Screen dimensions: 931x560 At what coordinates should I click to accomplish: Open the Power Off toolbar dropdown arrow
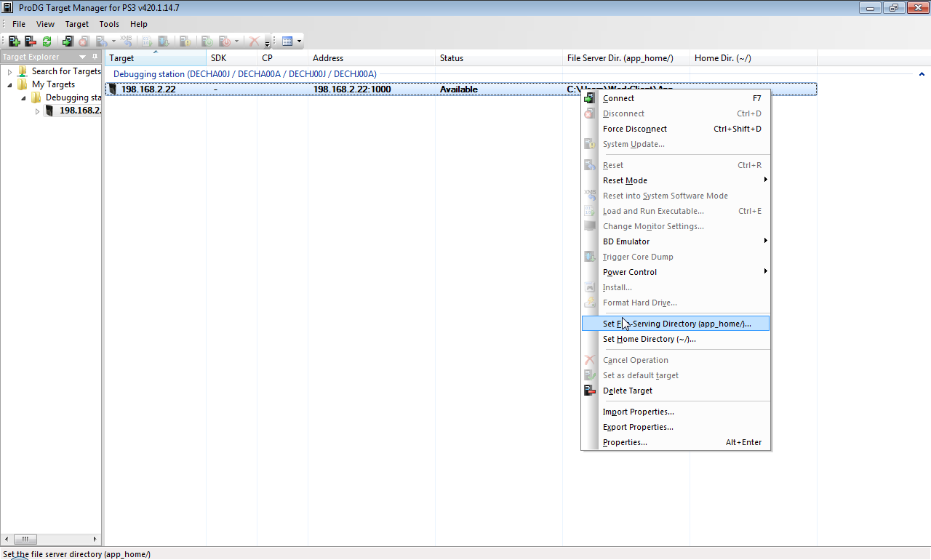(236, 41)
